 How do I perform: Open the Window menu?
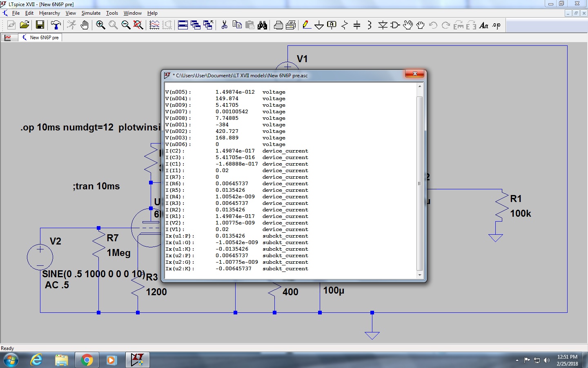[133, 13]
